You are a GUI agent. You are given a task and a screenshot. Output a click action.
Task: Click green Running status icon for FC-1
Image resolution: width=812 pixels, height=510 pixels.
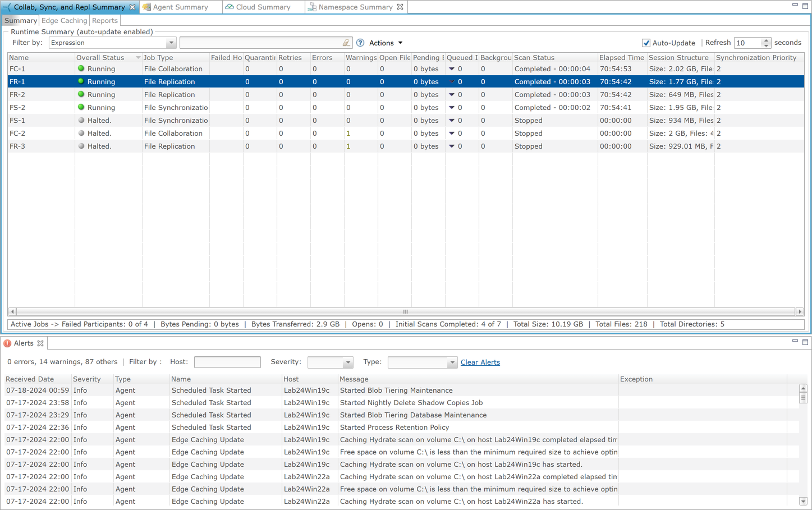coord(81,68)
